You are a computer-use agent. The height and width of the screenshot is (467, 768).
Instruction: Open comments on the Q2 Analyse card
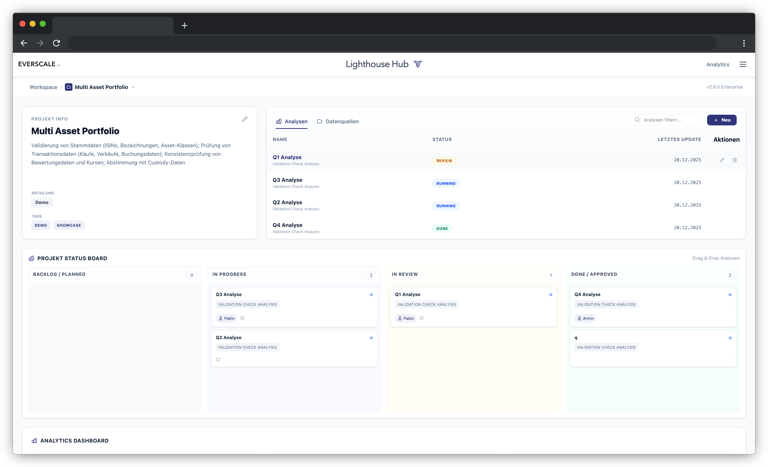[x=218, y=360]
